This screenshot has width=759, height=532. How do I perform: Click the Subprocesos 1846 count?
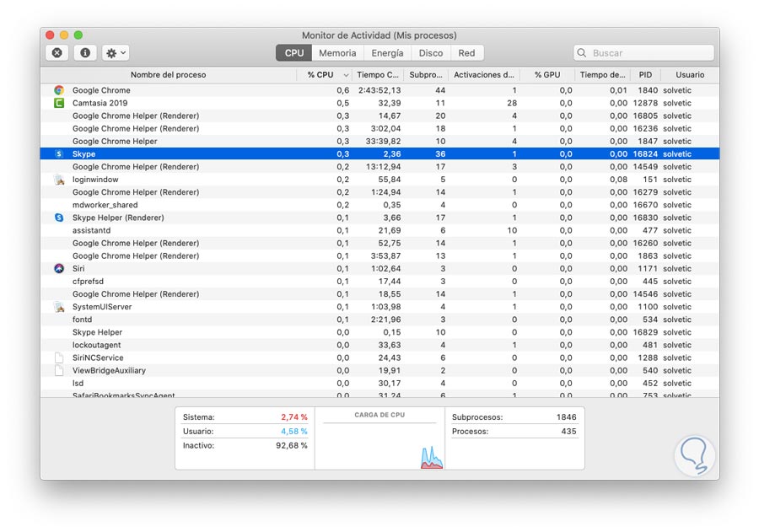click(x=566, y=416)
